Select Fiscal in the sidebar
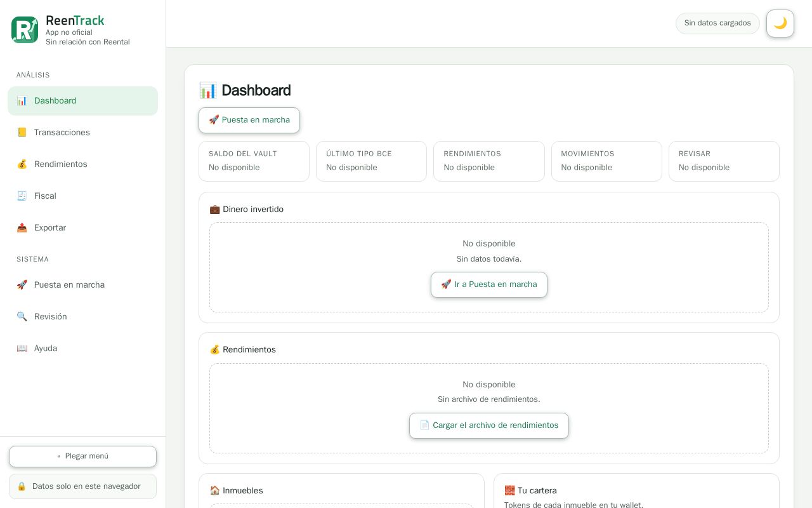This screenshot has width=812, height=508. [82, 196]
